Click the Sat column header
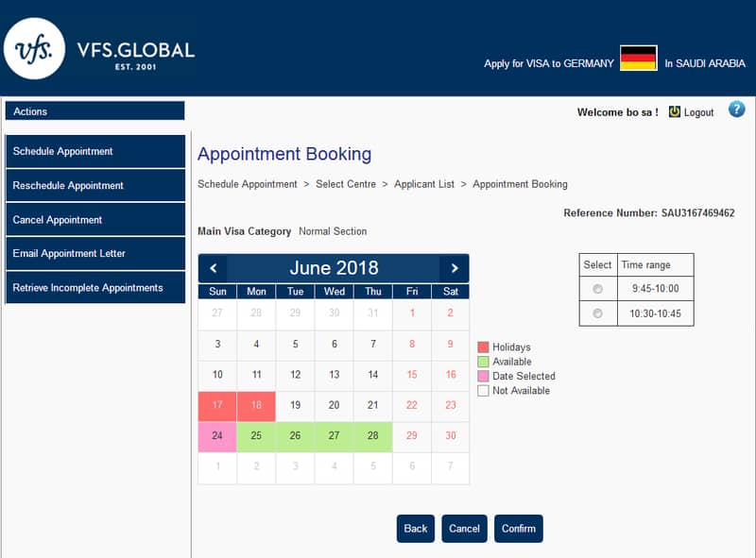Viewport: 756px width, 558px height. coord(451,292)
